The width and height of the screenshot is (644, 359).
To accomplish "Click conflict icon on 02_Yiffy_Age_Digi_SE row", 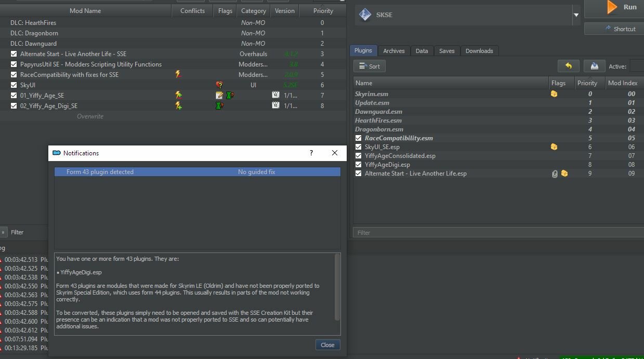I will click(x=178, y=105).
